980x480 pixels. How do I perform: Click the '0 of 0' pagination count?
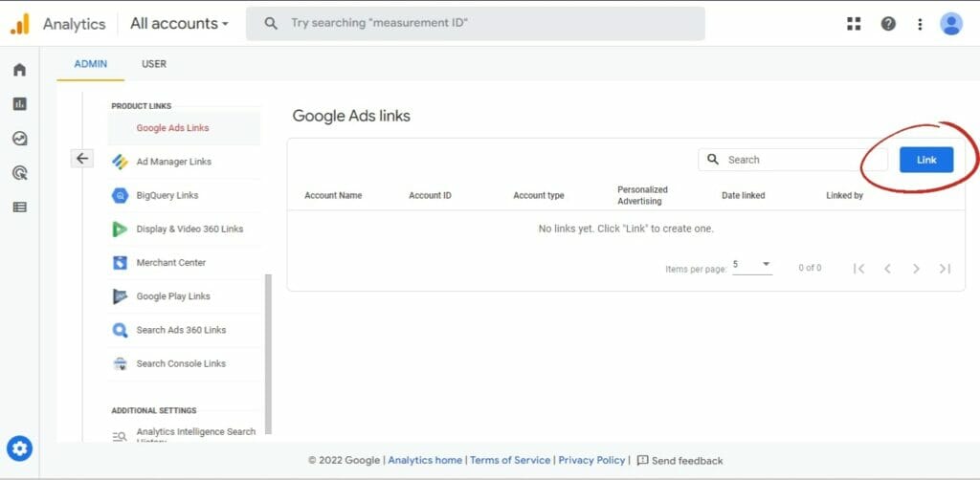tap(810, 268)
